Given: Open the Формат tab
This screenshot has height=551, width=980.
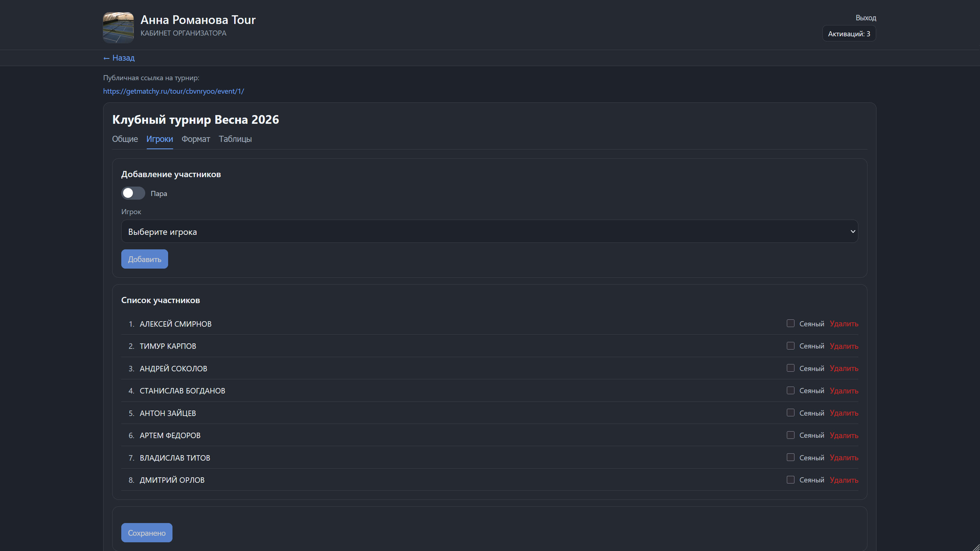Looking at the screenshot, I should pos(196,139).
